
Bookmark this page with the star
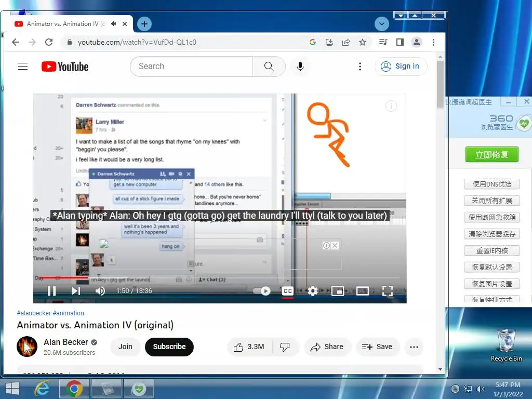[363, 42]
